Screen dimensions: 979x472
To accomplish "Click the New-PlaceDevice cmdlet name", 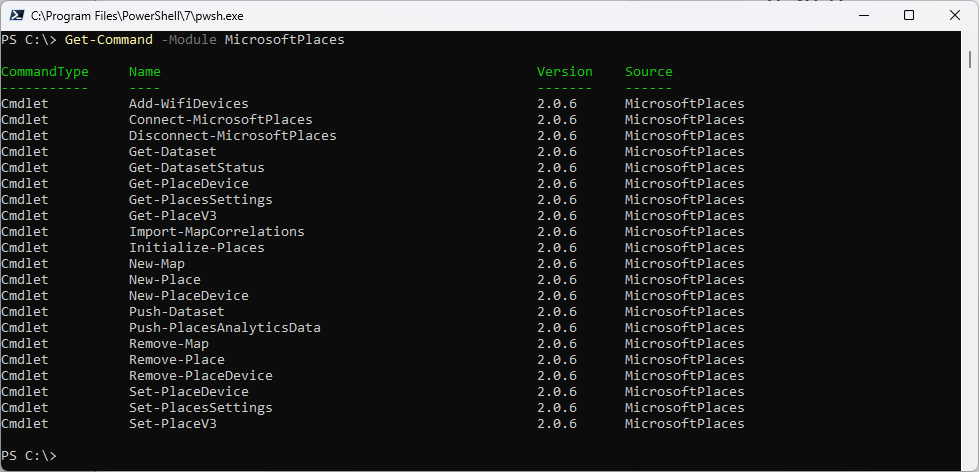I will coord(189,296).
